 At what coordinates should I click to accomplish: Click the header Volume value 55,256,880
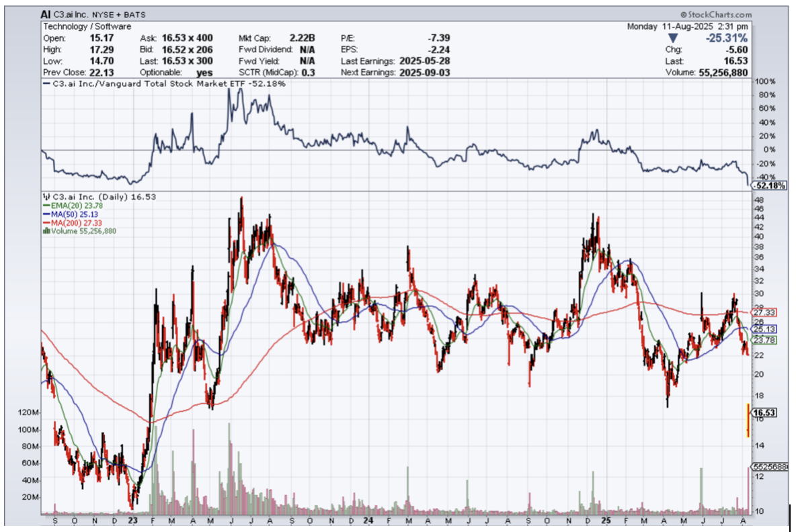coord(723,73)
